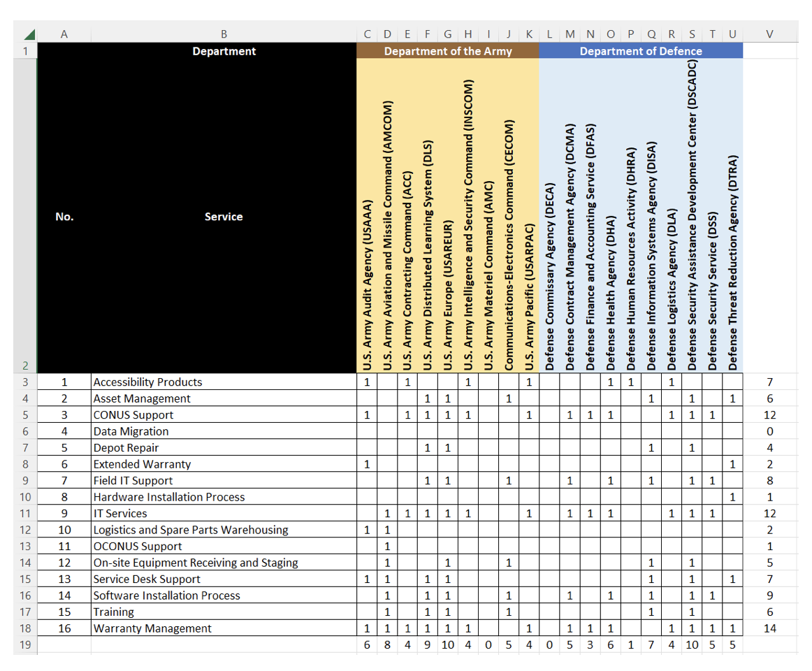Click the USAREUR column total of 10 in row 19
The image size is (812, 671).
tap(448, 644)
